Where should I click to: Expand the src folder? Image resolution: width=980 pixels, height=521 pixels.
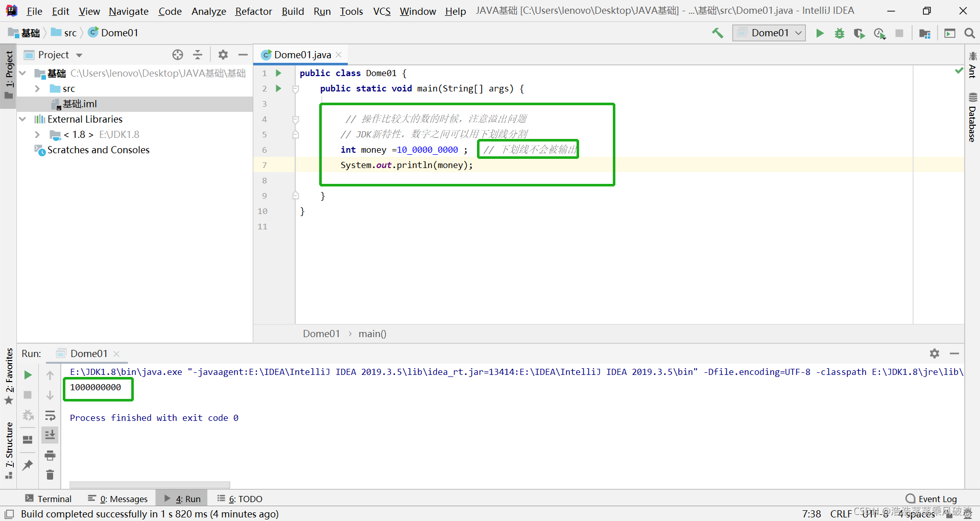pos(37,89)
